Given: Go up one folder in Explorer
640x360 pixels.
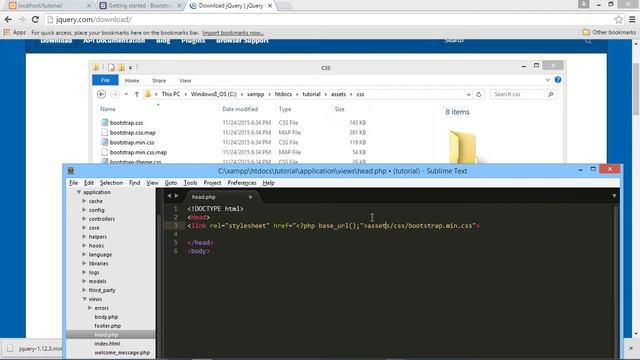Looking at the screenshot, I should pos(136,94).
